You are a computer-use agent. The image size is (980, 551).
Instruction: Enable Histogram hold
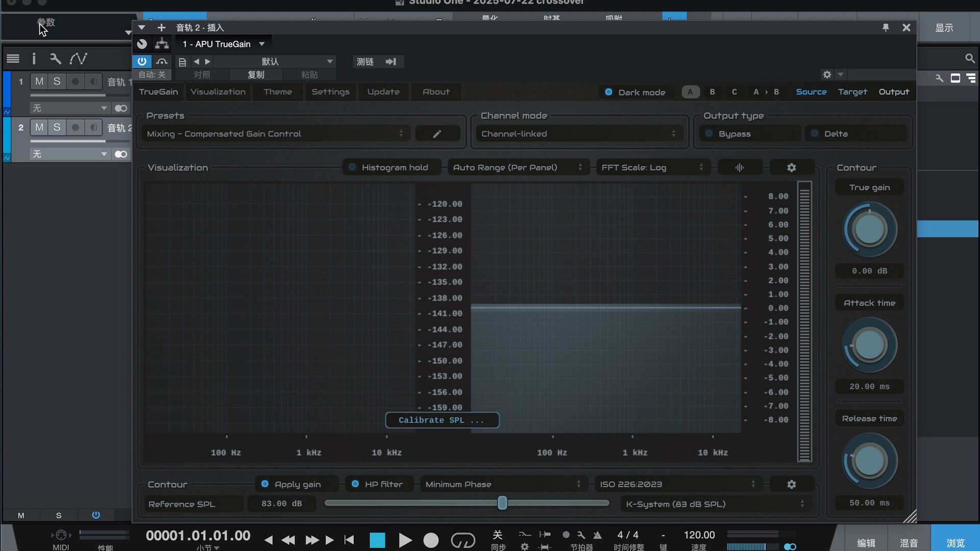(391, 167)
